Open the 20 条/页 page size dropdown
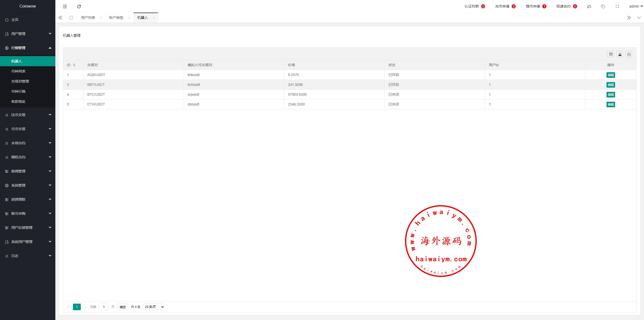 pyautogui.click(x=154, y=307)
